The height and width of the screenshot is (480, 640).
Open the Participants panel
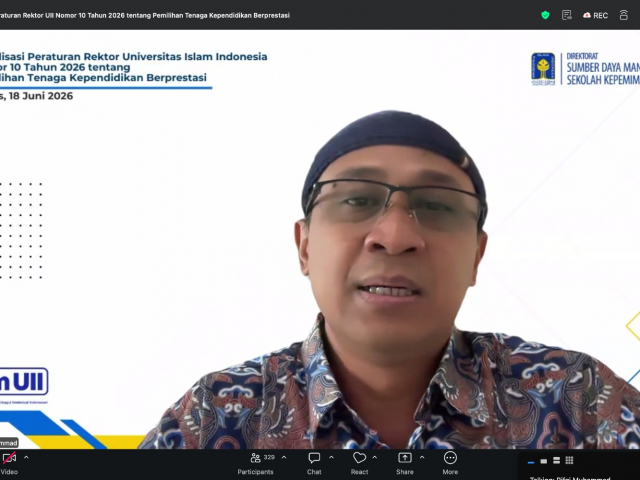coord(256,464)
